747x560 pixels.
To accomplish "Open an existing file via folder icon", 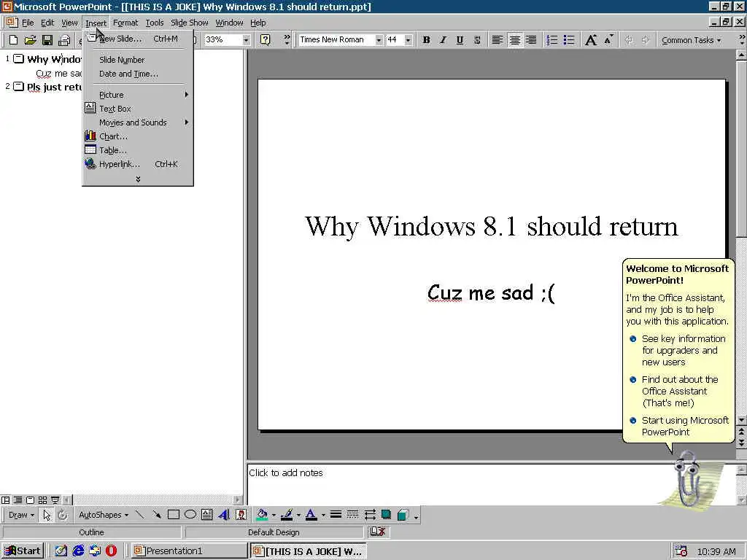I will point(30,40).
